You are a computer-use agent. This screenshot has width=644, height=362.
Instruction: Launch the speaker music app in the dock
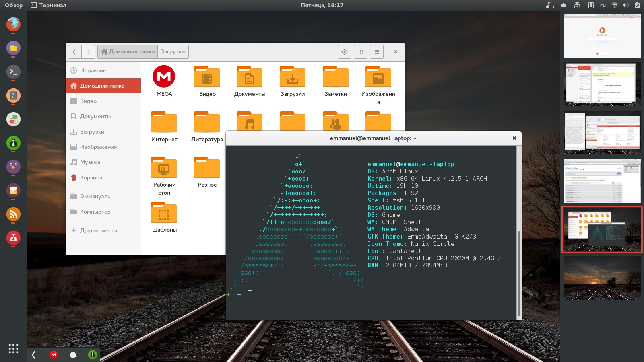point(13,95)
